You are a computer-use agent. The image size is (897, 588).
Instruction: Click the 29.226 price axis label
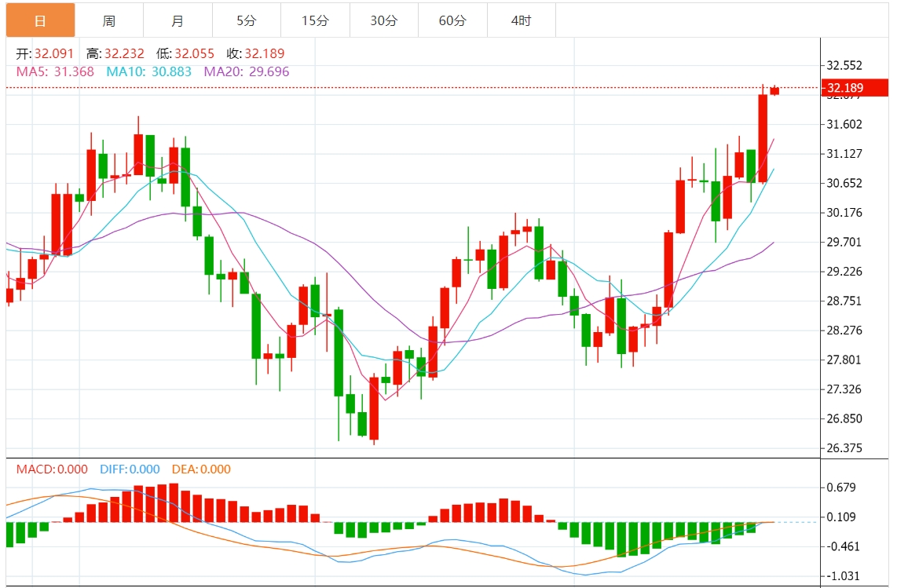[x=844, y=271]
